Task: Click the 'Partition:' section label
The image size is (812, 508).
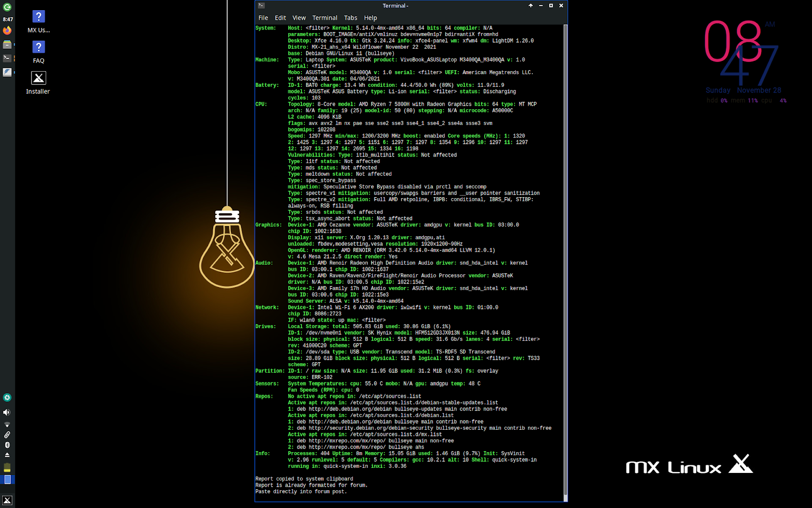Action: coord(270,371)
